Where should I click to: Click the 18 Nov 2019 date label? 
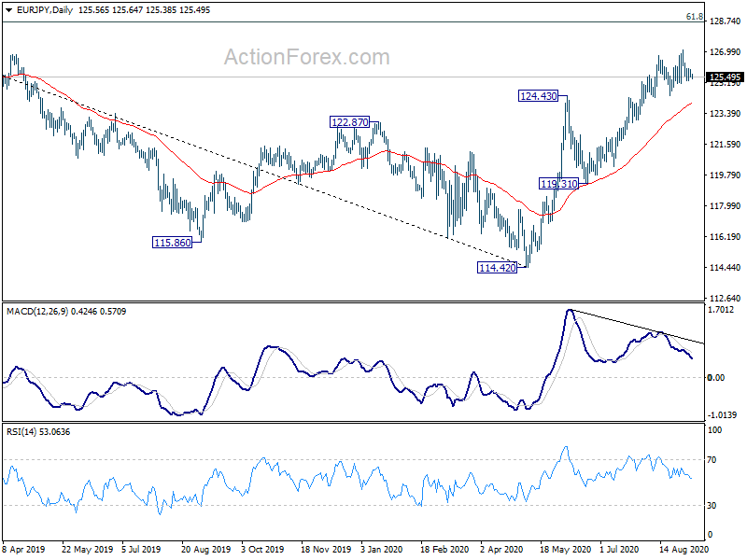(x=326, y=550)
